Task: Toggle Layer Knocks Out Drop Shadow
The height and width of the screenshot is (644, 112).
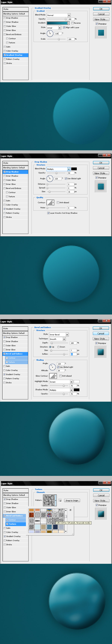Action: (48, 213)
